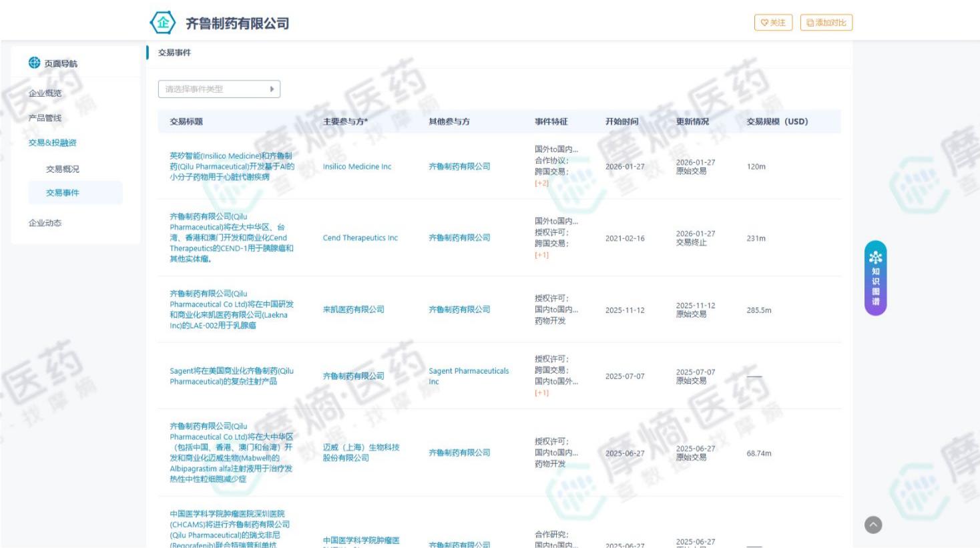
Task: Click the 其他参与方 column header
Action: pyautogui.click(x=449, y=121)
